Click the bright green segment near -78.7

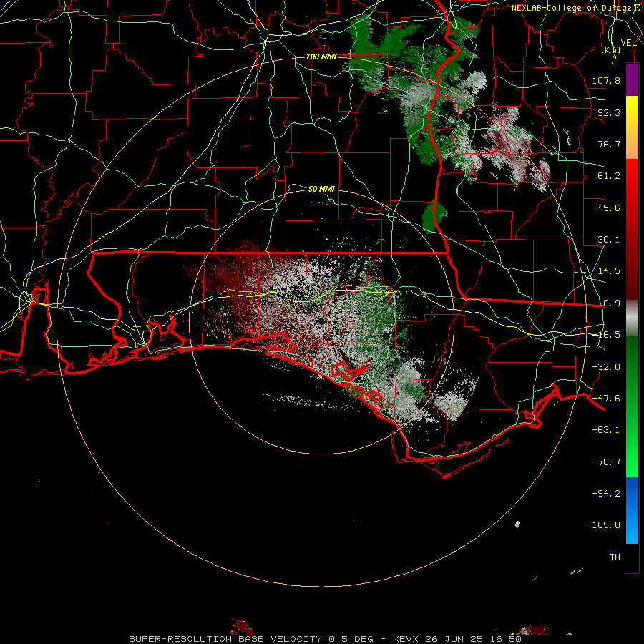[x=632, y=462]
